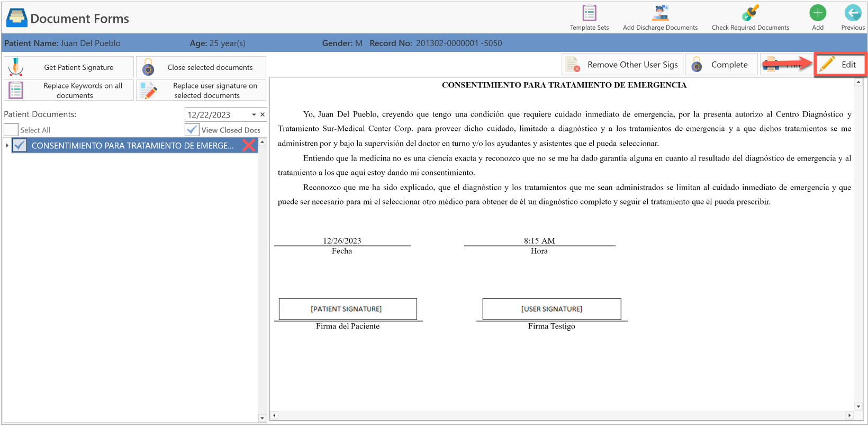
Task: Click the [PATIENT SIGNATURE] box
Action: pos(348,309)
